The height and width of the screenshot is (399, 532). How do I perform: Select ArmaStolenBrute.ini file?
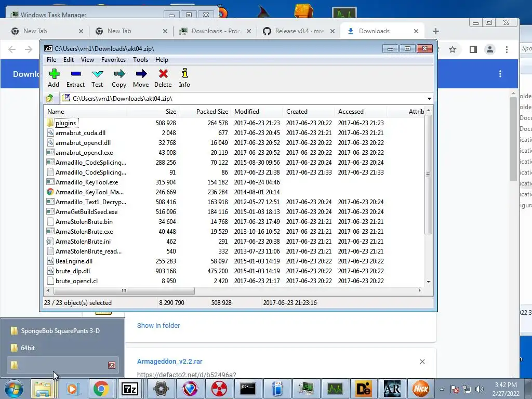[x=234, y=242]
